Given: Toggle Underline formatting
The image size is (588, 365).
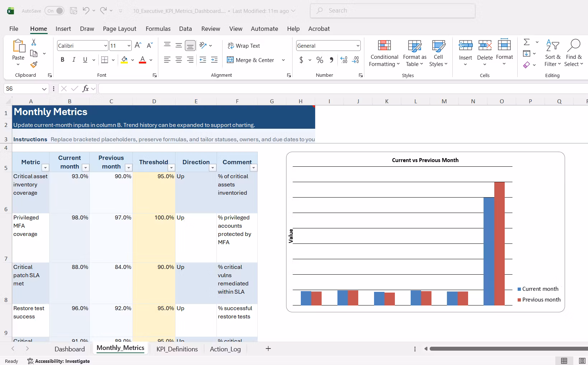Looking at the screenshot, I should [x=85, y=60].
